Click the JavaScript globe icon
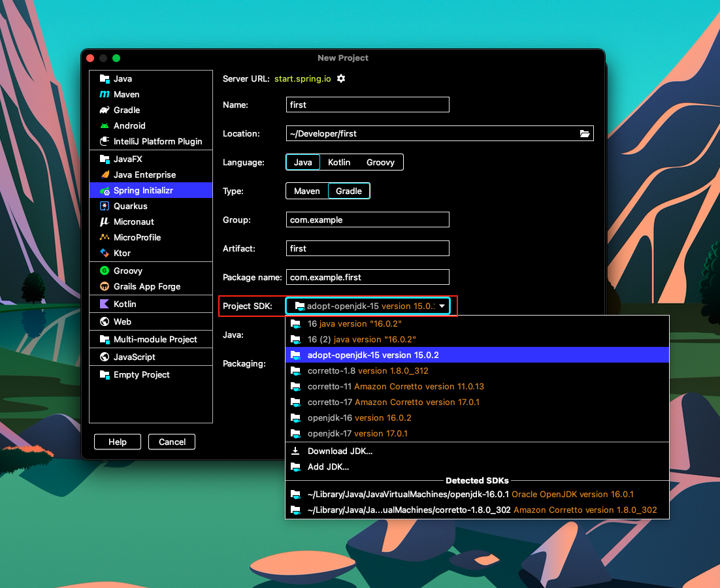This screenshot has height=588, width=720. 105,357
